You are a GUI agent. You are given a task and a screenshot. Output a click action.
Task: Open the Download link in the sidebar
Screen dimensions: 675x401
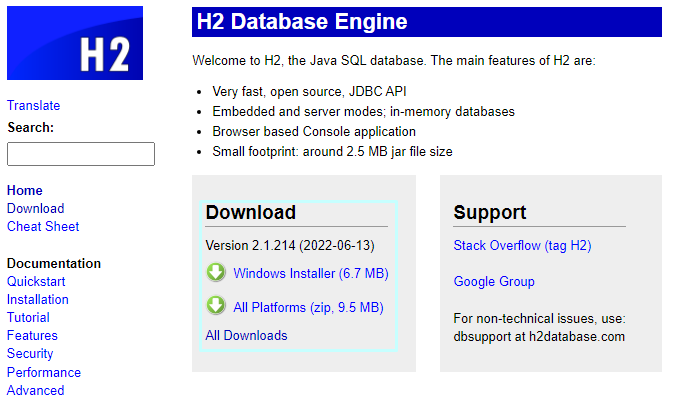pos(35,208)
